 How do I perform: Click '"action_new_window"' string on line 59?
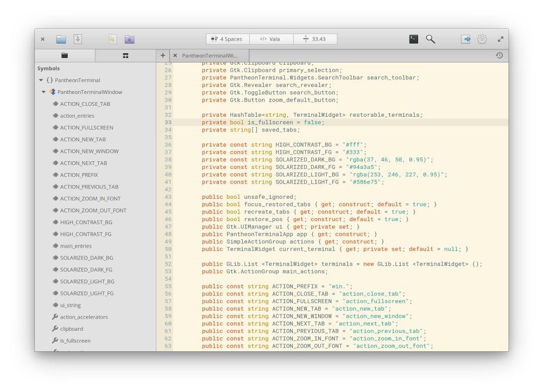pyautogui.click(x=375, y=316)
